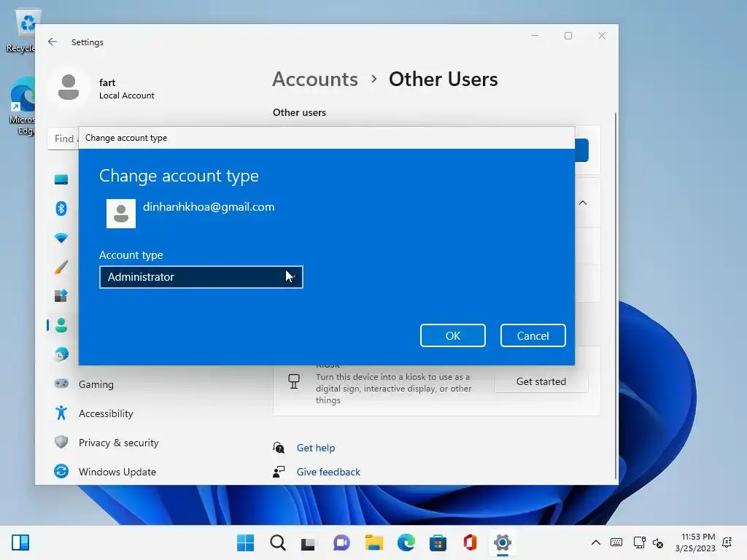
Task: Click the kiosk stand icon
Action: (294, 381)
